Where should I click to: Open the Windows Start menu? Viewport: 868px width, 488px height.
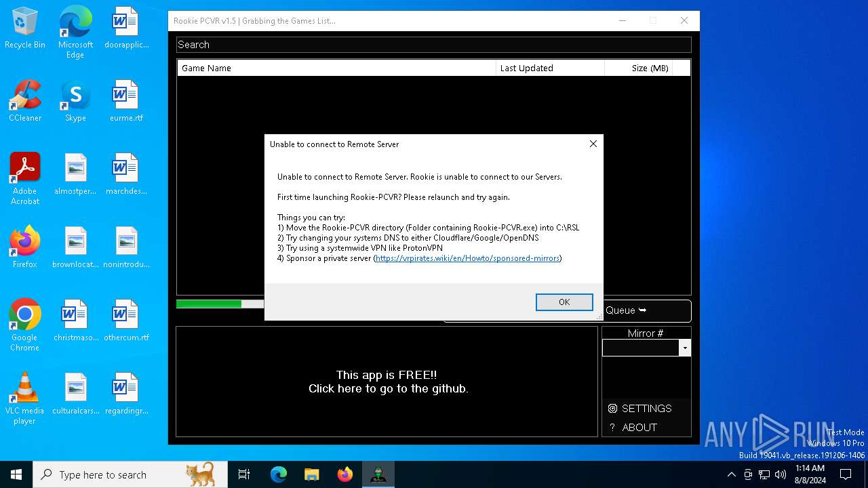pos(16,474)
